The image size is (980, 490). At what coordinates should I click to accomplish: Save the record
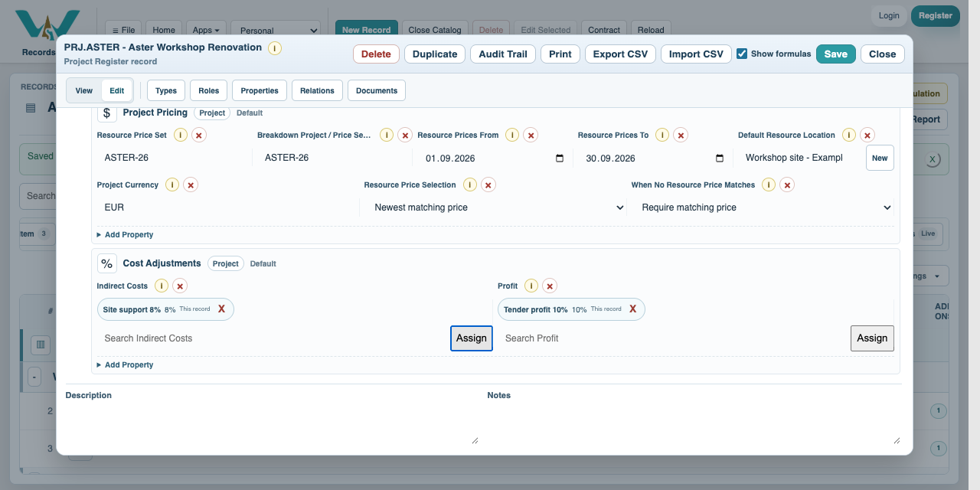836,54
